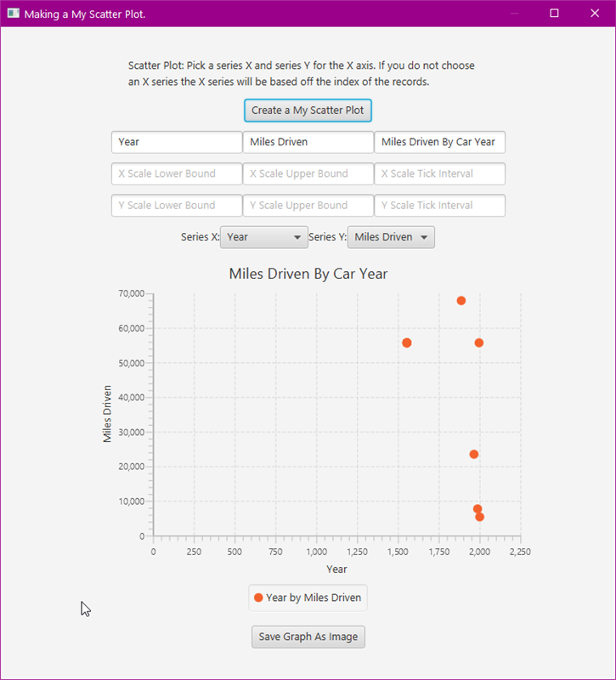Click the Y axis label field containing Miles Driven
Viewport: 616px width, 680px height.
pos(308,142)
